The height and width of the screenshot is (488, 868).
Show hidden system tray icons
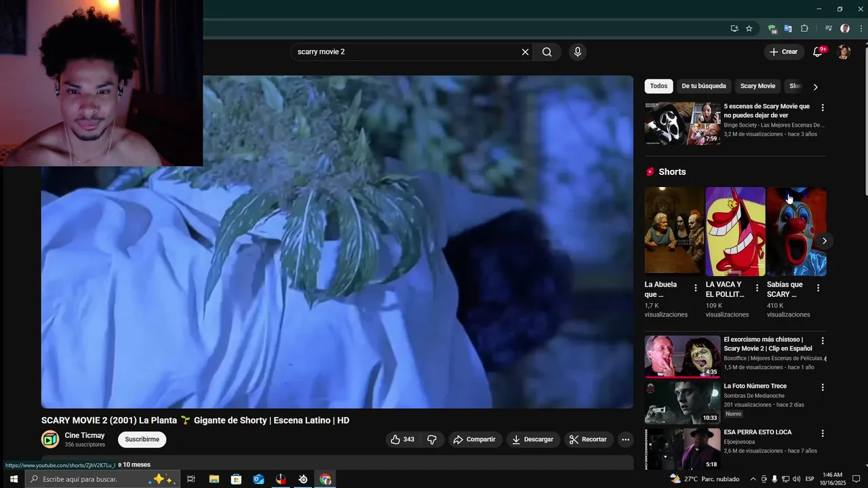pyautogui.click(x=753, y=479)
